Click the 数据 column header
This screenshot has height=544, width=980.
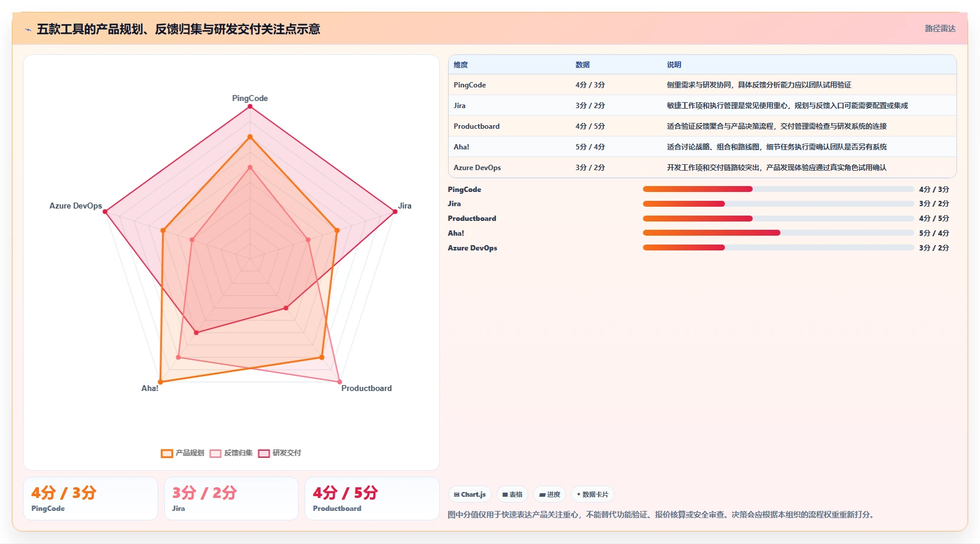pyautogui.click(x=583, y=65)
